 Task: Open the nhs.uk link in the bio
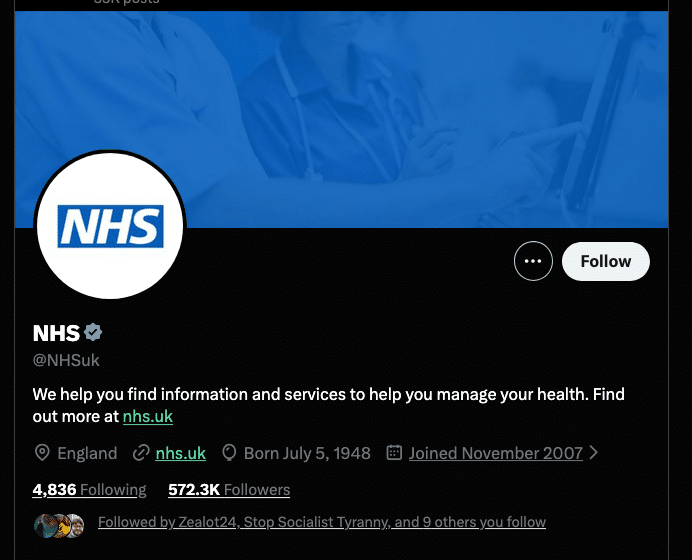[x=148, y=416]
